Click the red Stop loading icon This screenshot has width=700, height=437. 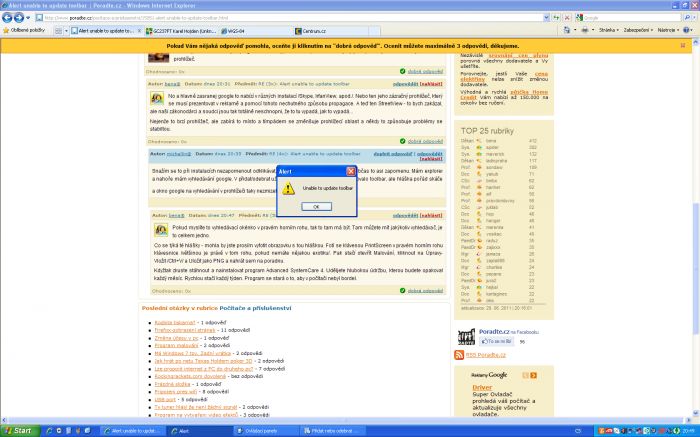tap(567, 18)
